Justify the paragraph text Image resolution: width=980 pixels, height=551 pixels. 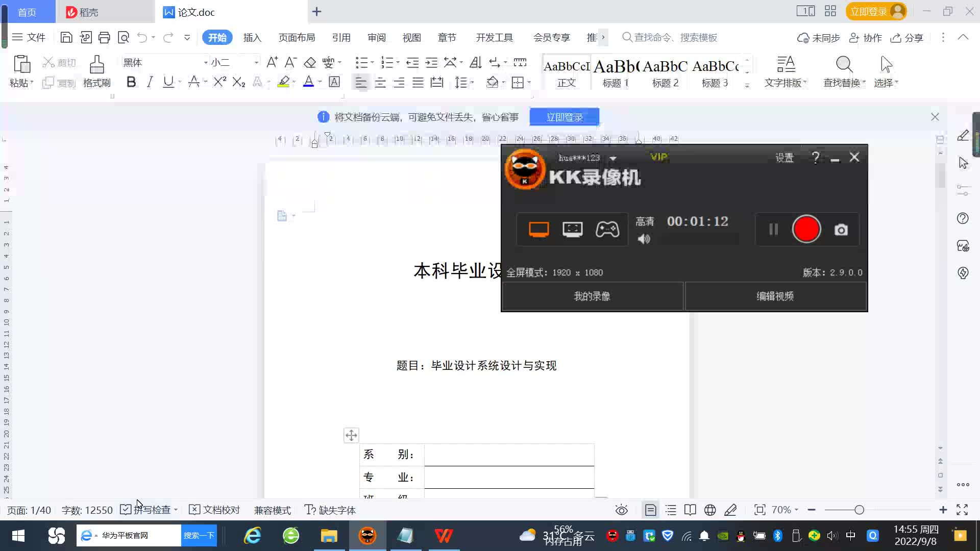click(418, 82)
